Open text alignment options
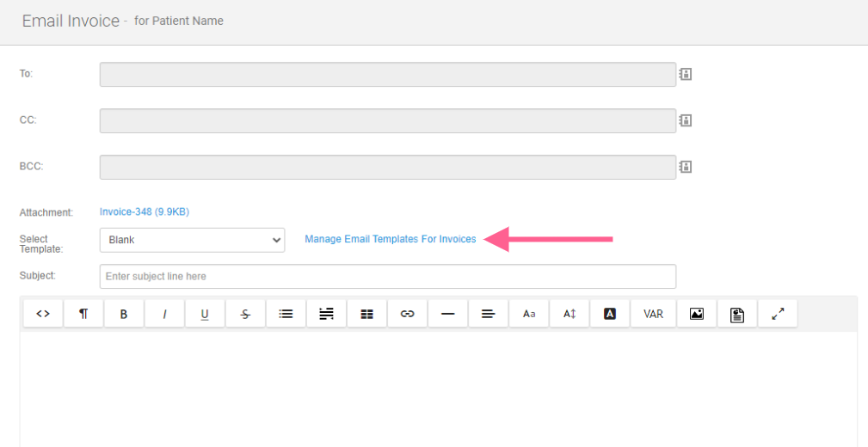The width and height of the screenshot is (868, 447). (488, 314)
